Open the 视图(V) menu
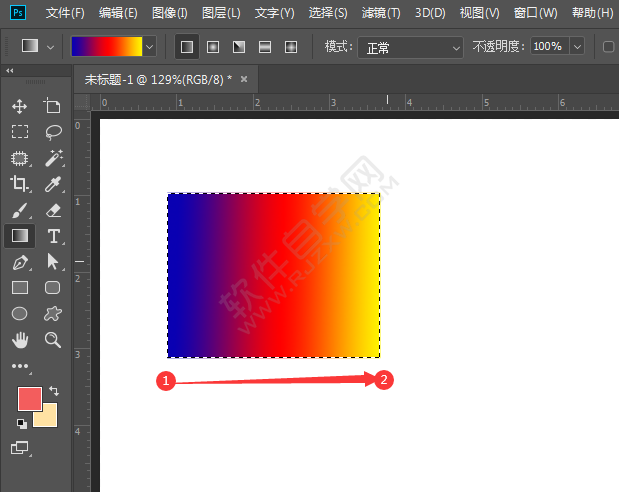Screen dimensions: 619x492 pos(479,13)
